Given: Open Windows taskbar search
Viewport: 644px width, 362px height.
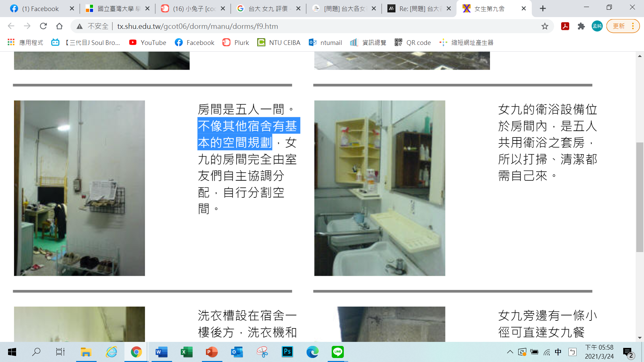Looking at the screenshot, I should click(x=36, y=352).
